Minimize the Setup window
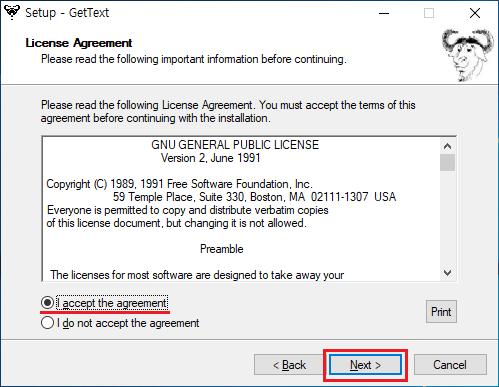Image resolution: width=499 pixels, height=387 pixels. [x=384, y=13]
